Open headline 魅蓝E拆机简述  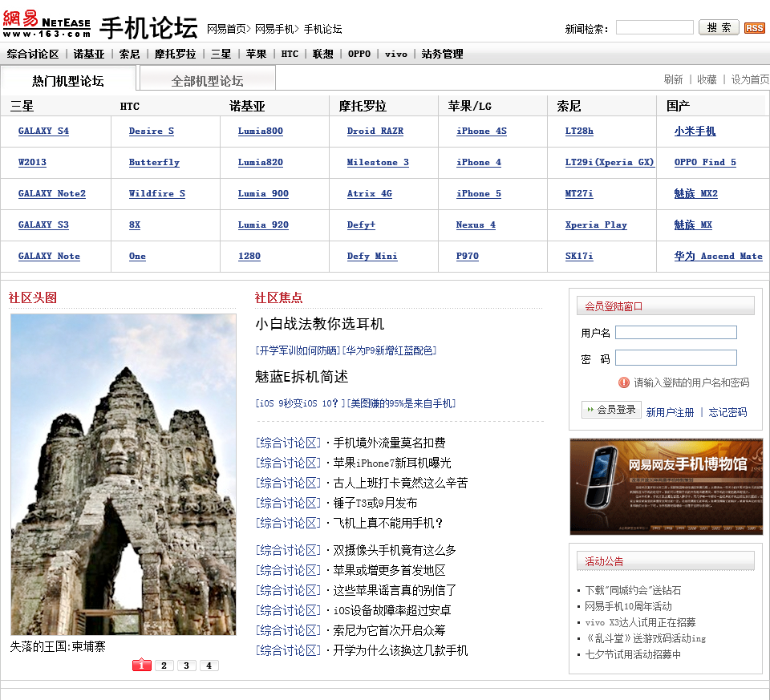pyautogui.click(x=302, y=377)
